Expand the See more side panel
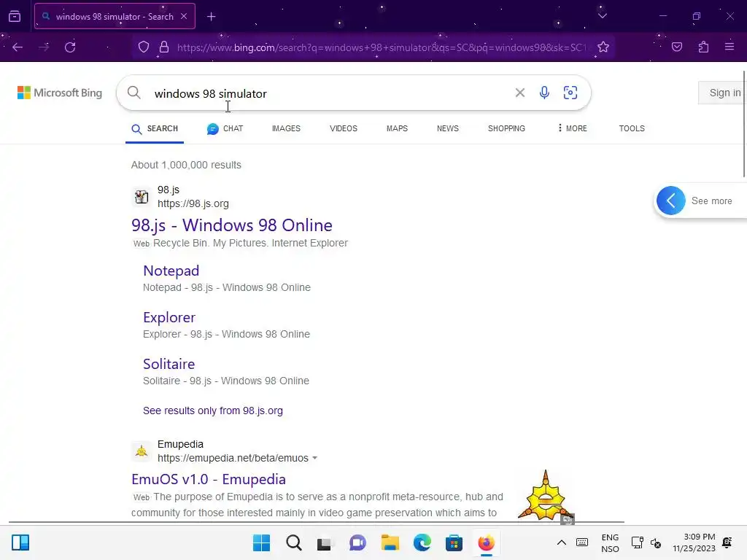Viewport: 747px width, 560px height. pos(700,201)
